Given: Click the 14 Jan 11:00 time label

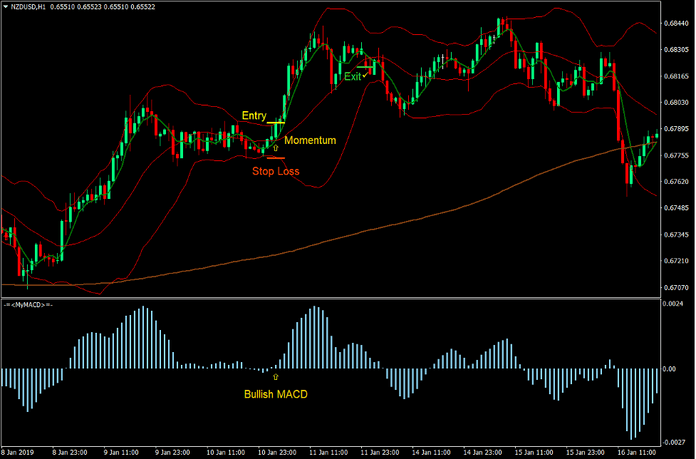Looking at the screenshot, I should pyautogui.click(x=431, y=452).
